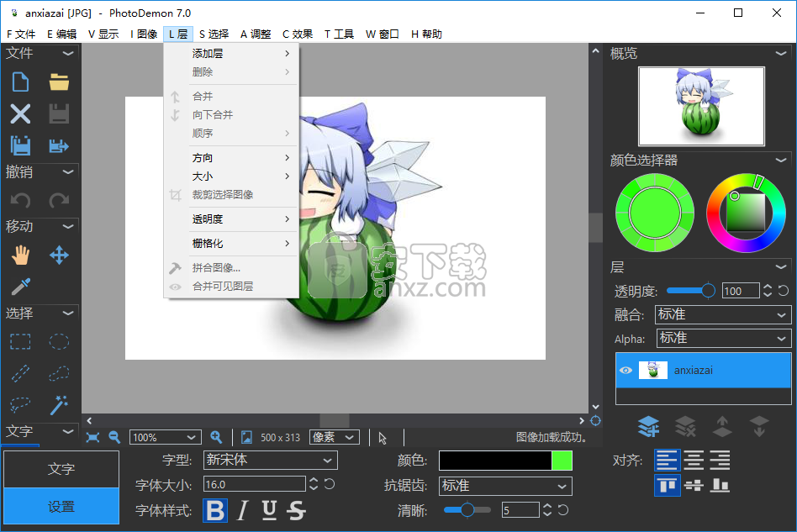Click the black text color swatch
Image resolution: width=797 pixels, height=532 pixels.
(495, 461)
